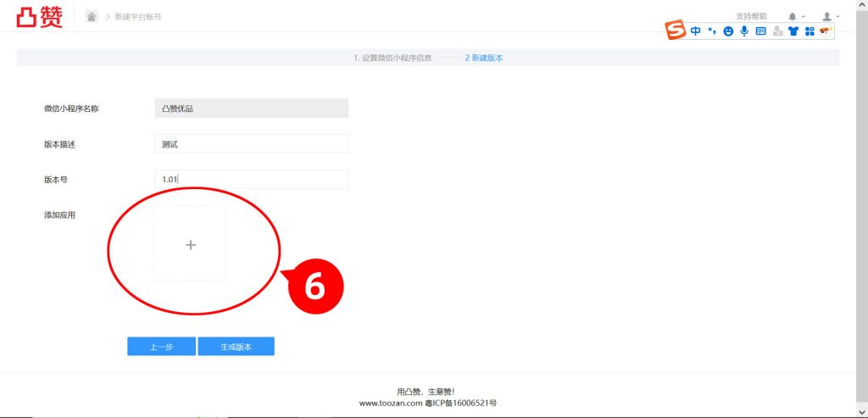
Task: Add an application with the plus box
Action: point(191,244)
